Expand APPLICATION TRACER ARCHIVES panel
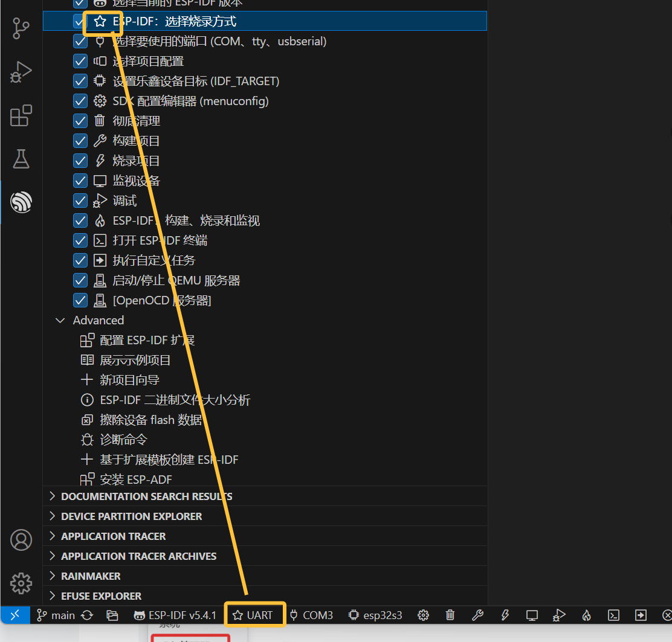 point(265,556)
